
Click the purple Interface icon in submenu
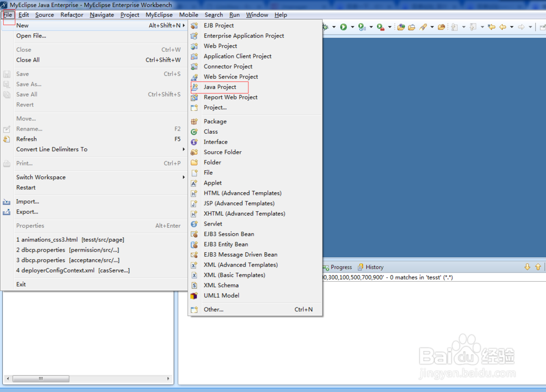(x=194, y=142)
